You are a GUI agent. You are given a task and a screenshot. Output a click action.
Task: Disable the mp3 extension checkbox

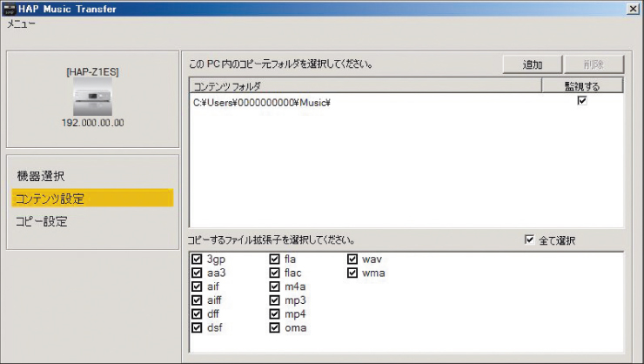[275, 300]
